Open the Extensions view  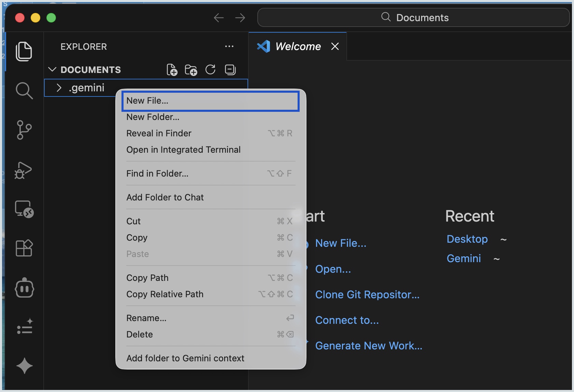[x=24, y=248]
